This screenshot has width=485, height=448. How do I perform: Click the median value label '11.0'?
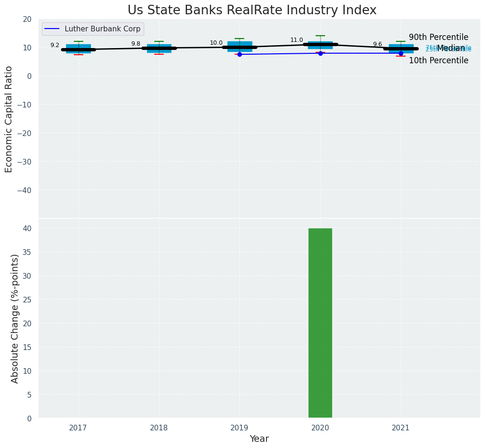(297, 40)
